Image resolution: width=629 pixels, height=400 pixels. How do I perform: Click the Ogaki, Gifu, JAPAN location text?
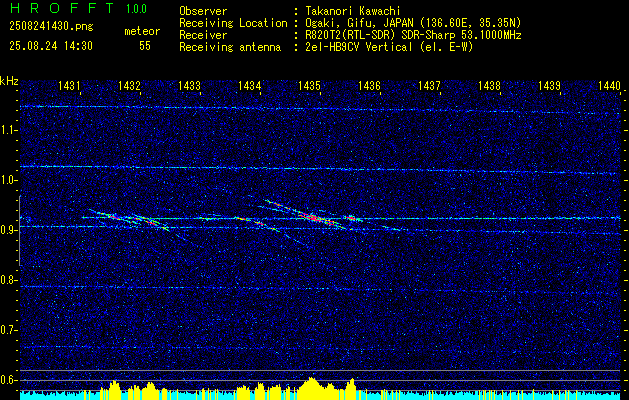click(x=413, y=23)
